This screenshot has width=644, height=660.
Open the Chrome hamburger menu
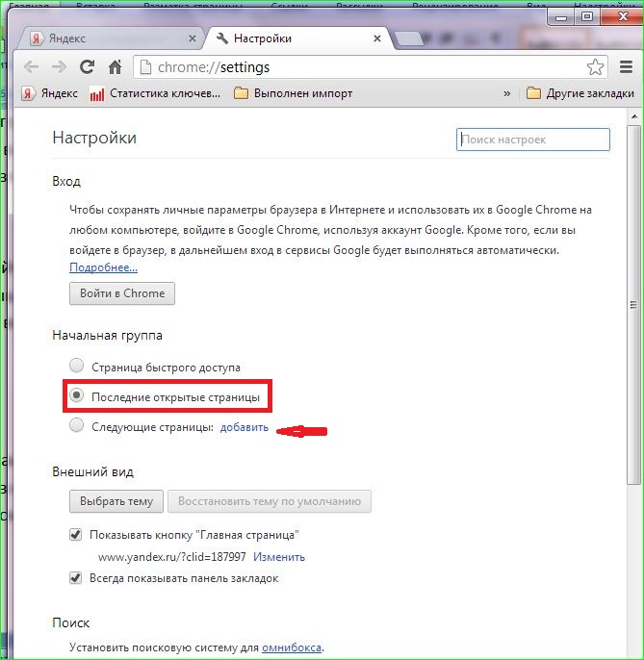point(626,67)
